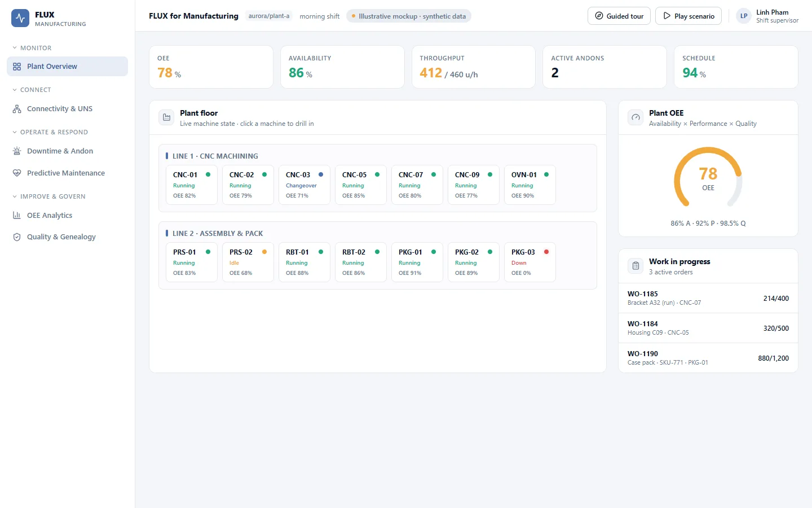Screen dimensions: 812x508
Task: Open Downtime & Andon
Action: click(67, 151)
